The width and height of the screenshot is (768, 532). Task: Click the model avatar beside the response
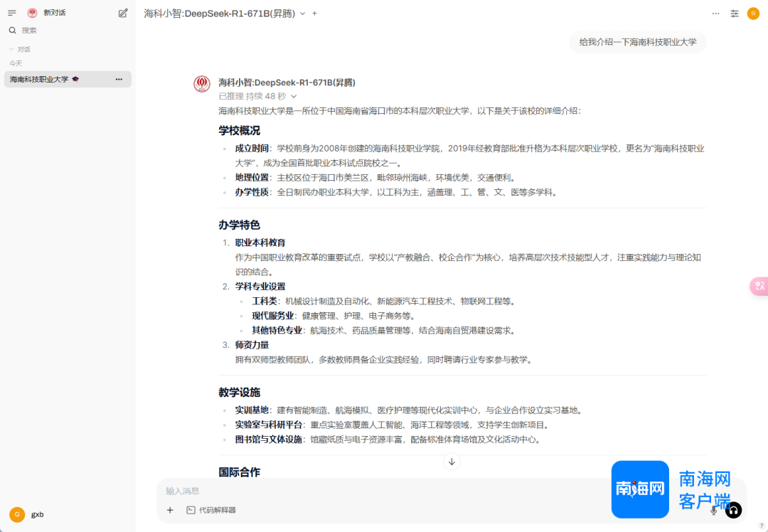(x=202, y=84)
